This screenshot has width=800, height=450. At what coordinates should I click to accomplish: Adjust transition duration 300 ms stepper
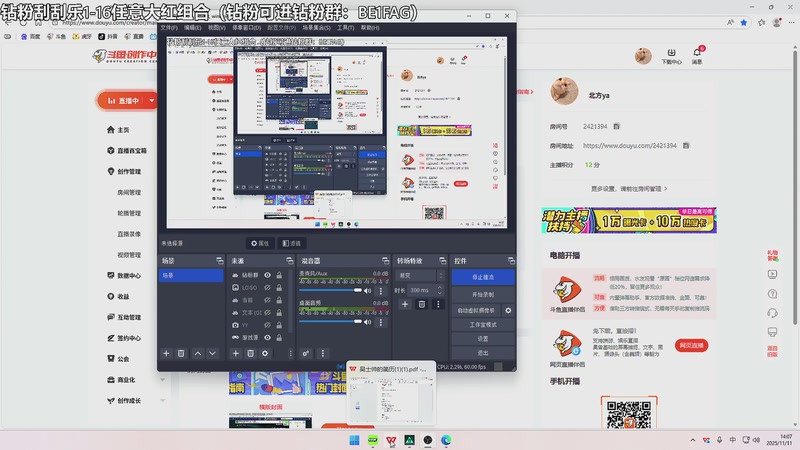pyautogui.click(x=439, y=290)
